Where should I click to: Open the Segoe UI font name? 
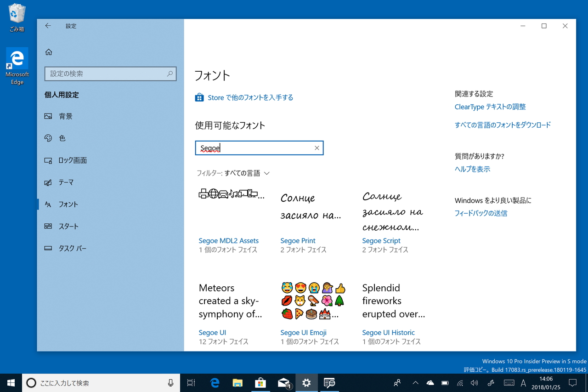(x=212, y=333)
